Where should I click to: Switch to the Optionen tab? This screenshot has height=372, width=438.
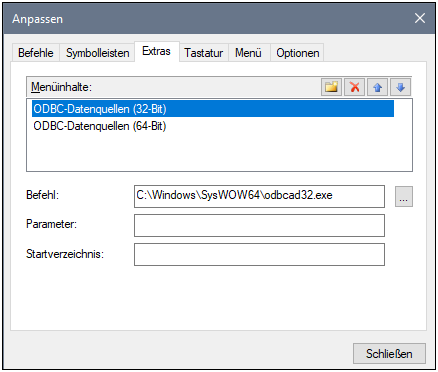point(297,53)
